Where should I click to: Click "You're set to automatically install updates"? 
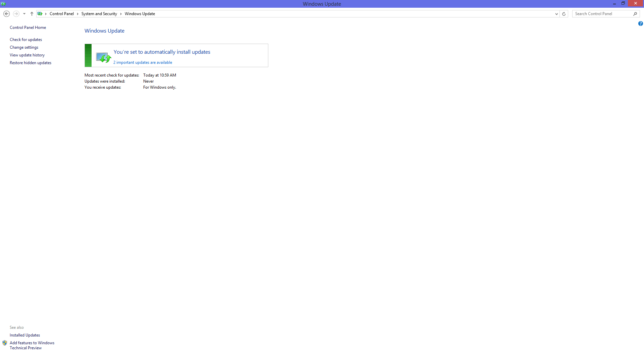[x=162, y=52]
